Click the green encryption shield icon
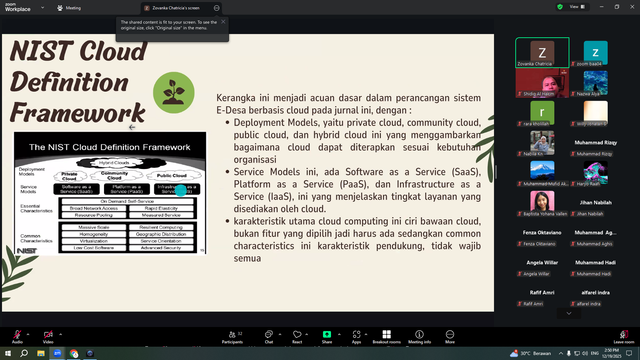Viewport: 640px width, 360px height. (x=560, y=7)
